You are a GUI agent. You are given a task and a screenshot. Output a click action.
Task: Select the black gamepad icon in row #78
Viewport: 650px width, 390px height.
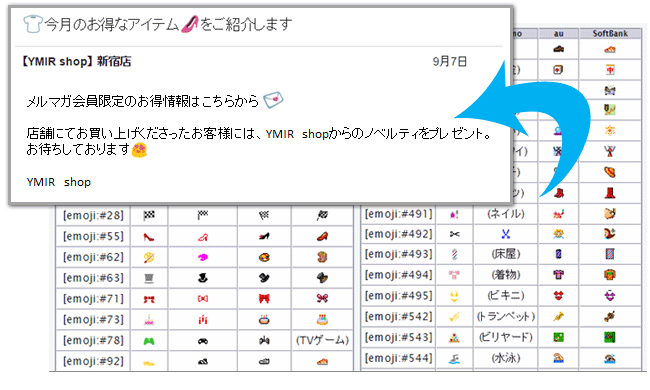point(203,341)
